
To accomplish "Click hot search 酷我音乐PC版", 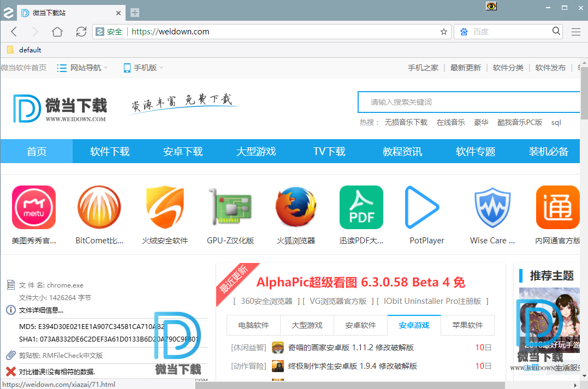I will pos(520,123).
